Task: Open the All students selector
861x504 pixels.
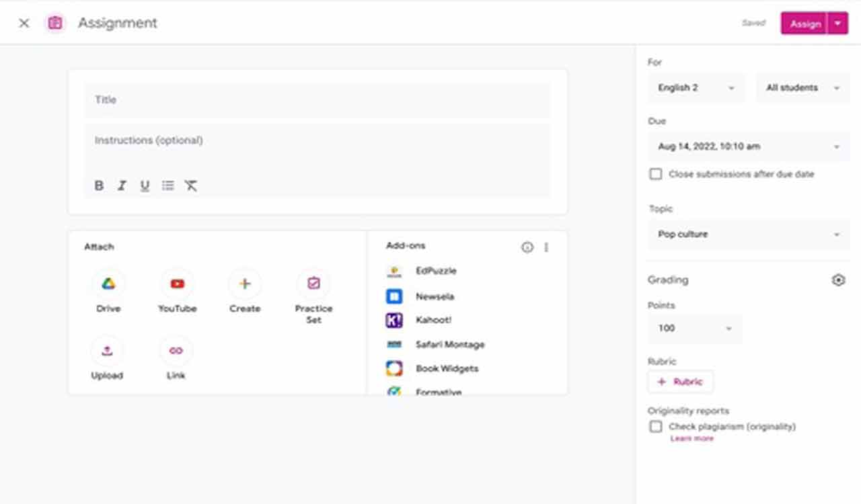Action: pyautogui.click(x=802, y=87)
